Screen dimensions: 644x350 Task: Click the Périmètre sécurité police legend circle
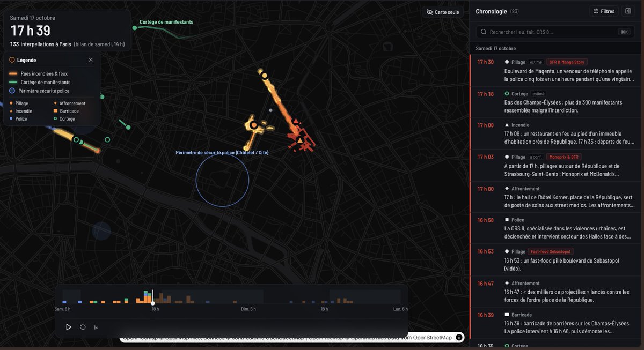click(13, 91)
